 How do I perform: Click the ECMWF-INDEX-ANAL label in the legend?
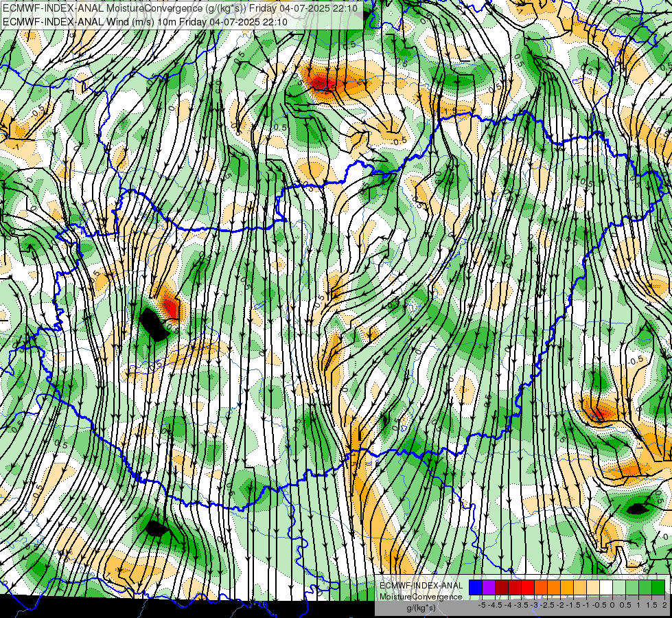pyautogui.click(x=421, y=586)
